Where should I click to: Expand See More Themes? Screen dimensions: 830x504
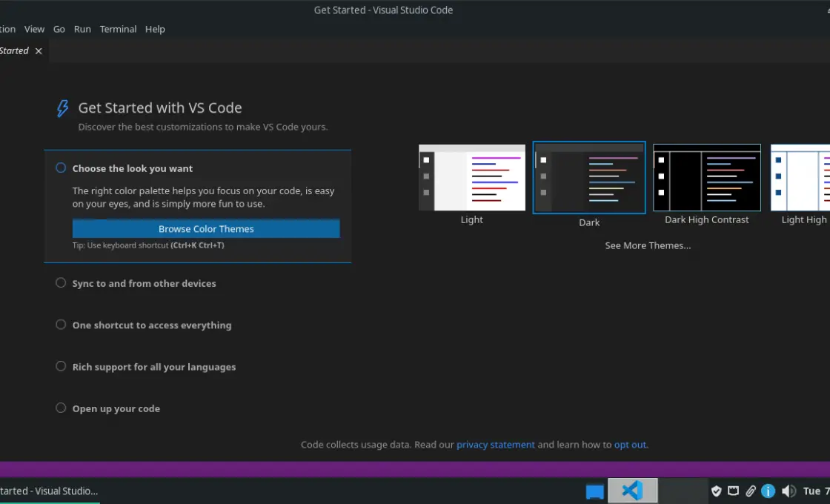[x=648, y=245]
